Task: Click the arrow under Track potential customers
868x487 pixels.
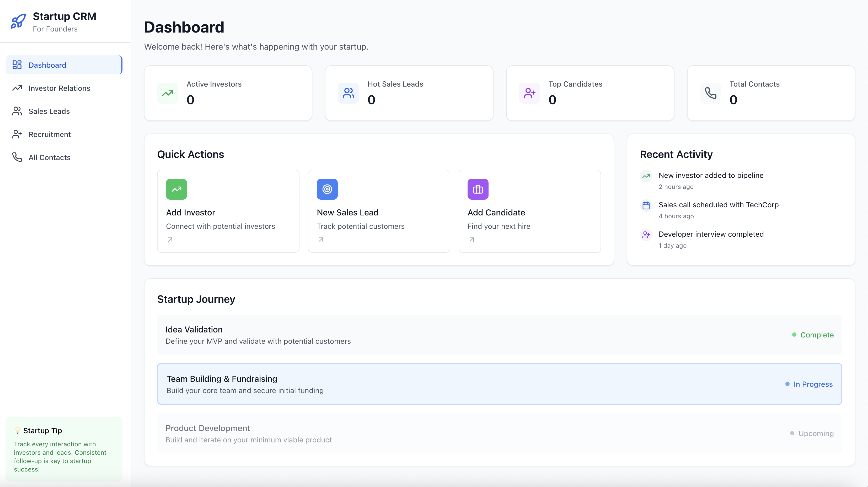Action: [321, 240]
